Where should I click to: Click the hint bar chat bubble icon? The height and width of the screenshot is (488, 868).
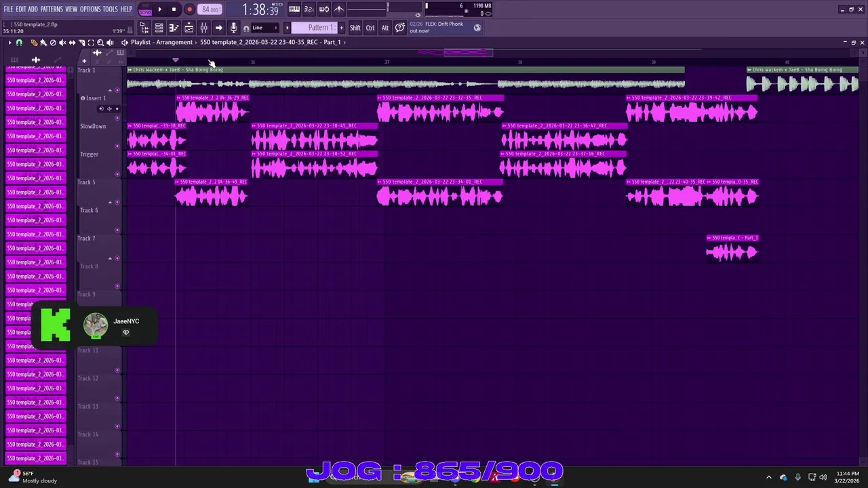point(400,28)
